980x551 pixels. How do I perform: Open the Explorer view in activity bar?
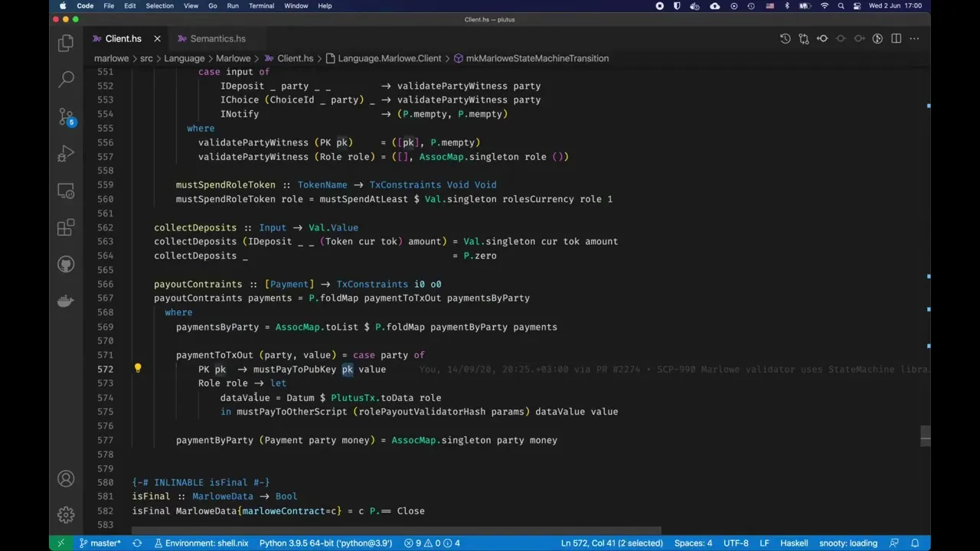[x=66, y=43]
